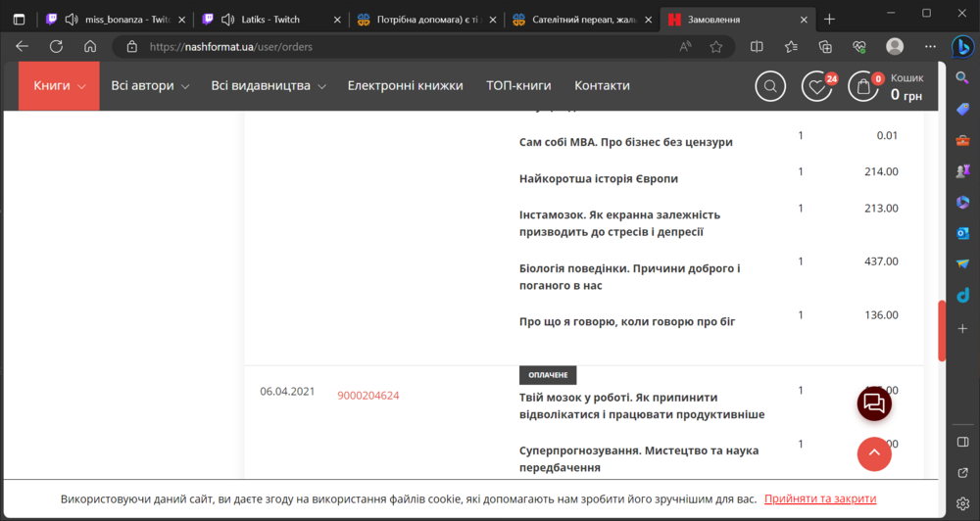The image size is (980, 521).
Task: Select order date 06.04.2021
Action: click(x=287, y=392)
